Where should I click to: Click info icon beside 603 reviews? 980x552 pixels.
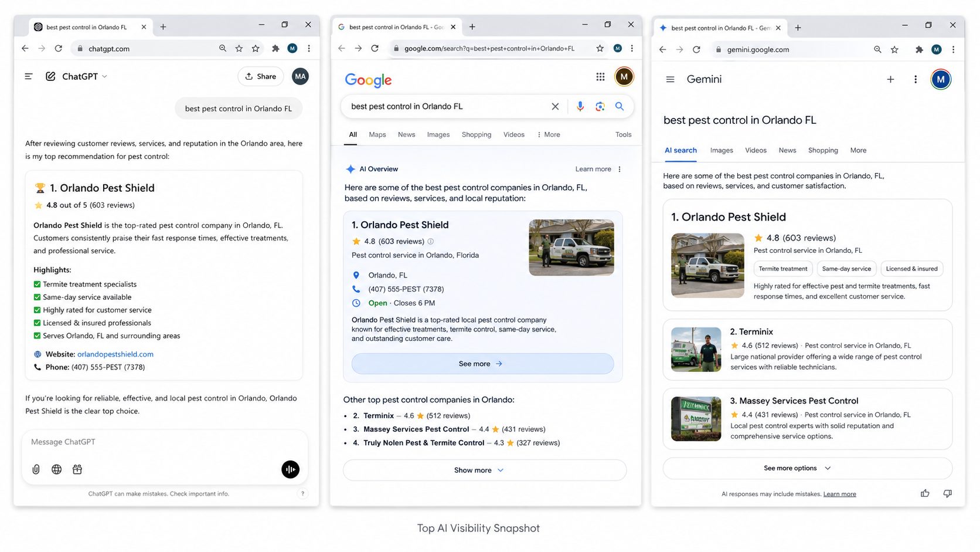pos(431,241)
